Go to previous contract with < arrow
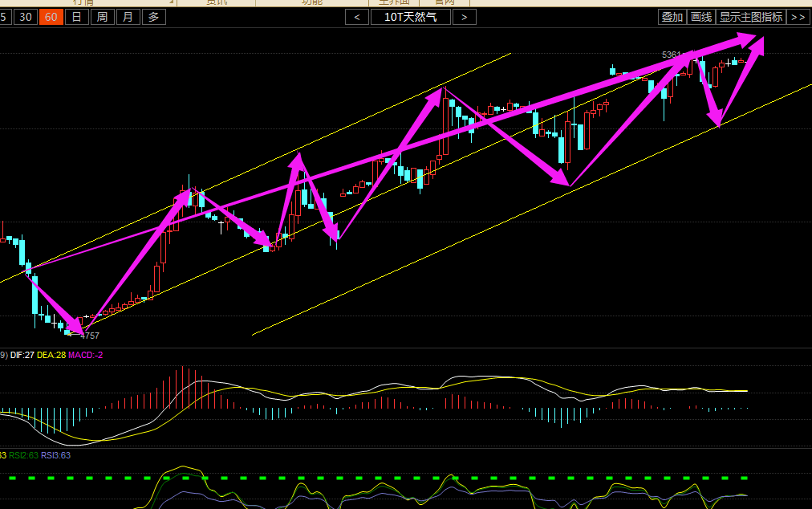812x509 pixels. [x=357, y=17]
